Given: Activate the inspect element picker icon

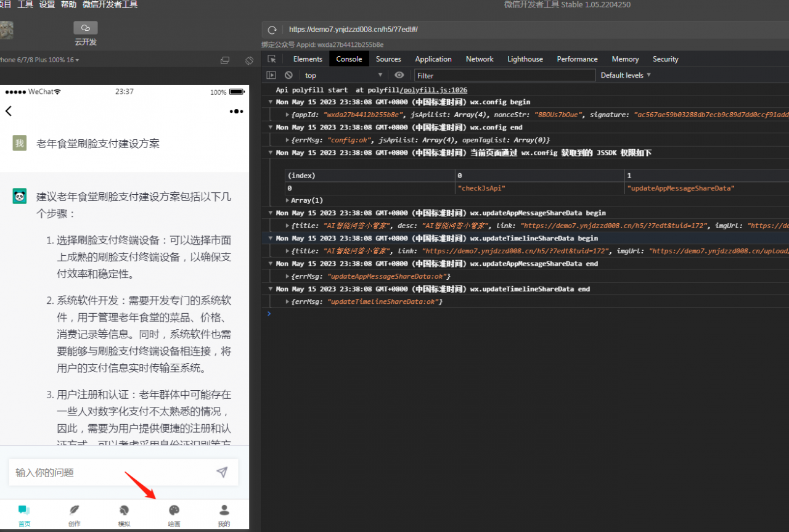Looking at the screenshot, I should (x=271, y=59).
